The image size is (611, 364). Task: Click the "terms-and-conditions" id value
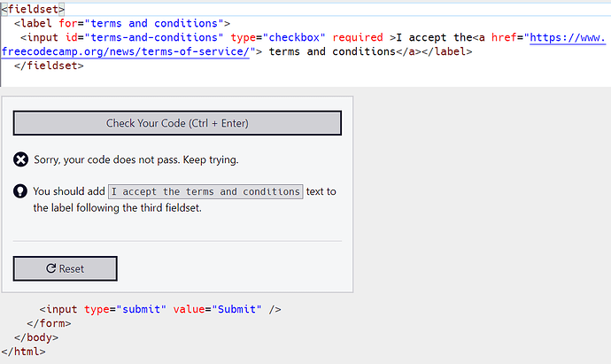[x=154, y=37]
